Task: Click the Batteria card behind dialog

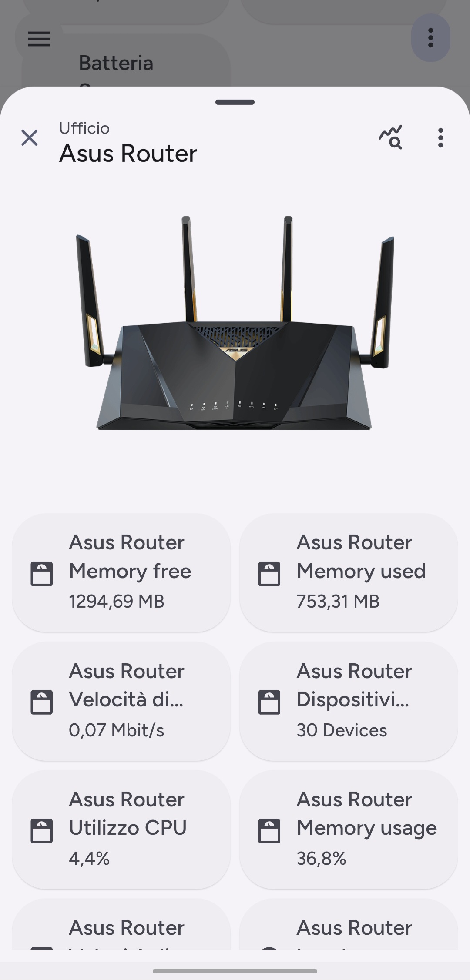Action: pyautogui.click(x=126, y=61)
